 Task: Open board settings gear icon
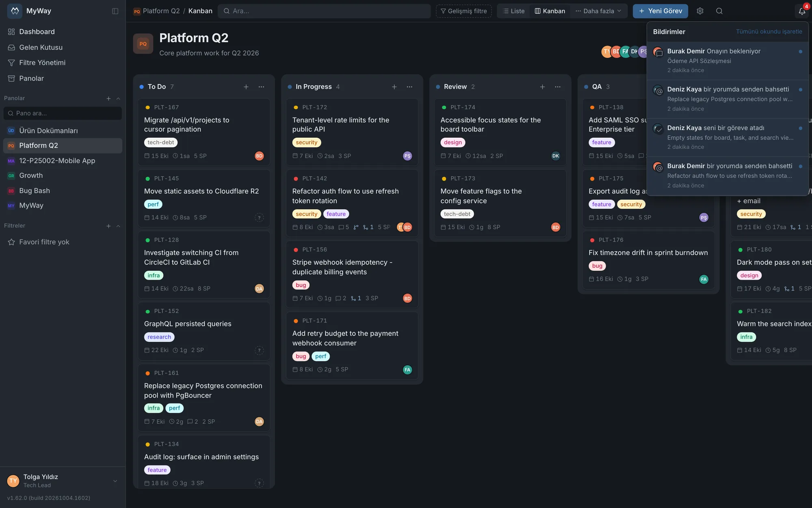(x=700, y=11)
